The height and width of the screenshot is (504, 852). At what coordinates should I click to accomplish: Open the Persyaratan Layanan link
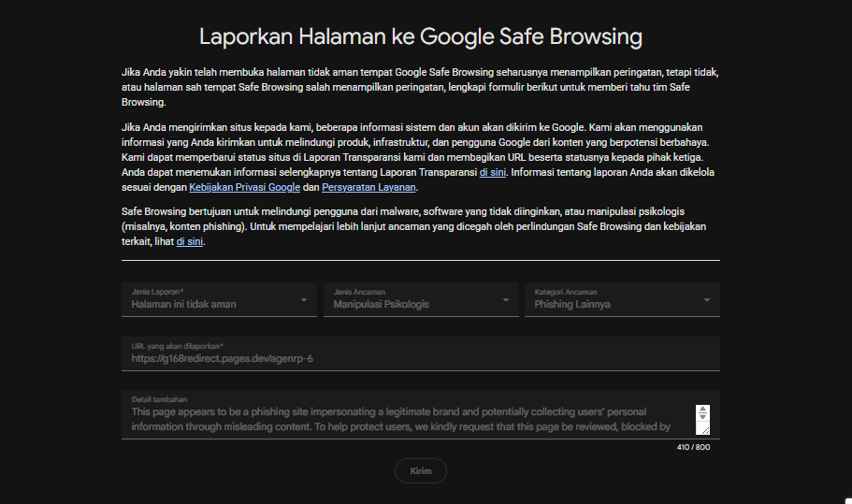coord(368,187)
